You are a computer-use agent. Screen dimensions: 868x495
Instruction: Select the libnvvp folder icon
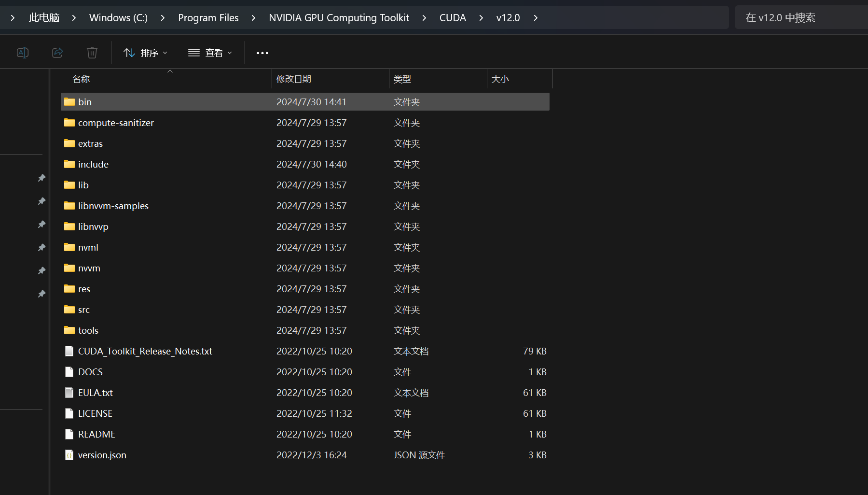pos(69,226)
